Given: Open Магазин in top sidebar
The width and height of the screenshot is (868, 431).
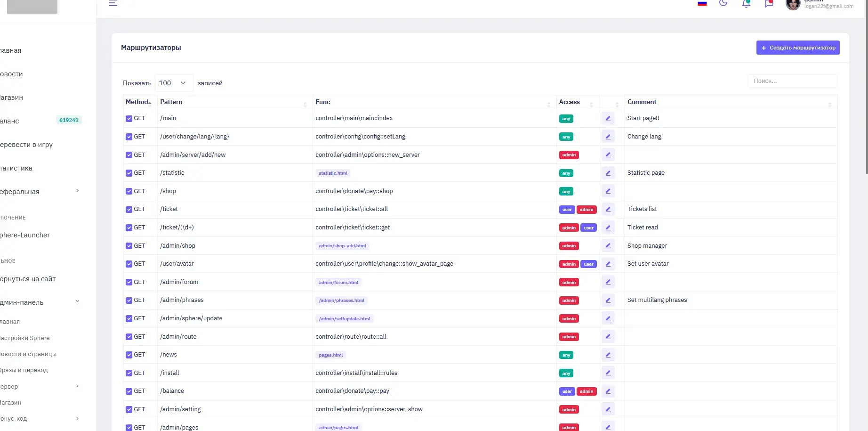Looking at the screenshot, I should click(11, 98).
